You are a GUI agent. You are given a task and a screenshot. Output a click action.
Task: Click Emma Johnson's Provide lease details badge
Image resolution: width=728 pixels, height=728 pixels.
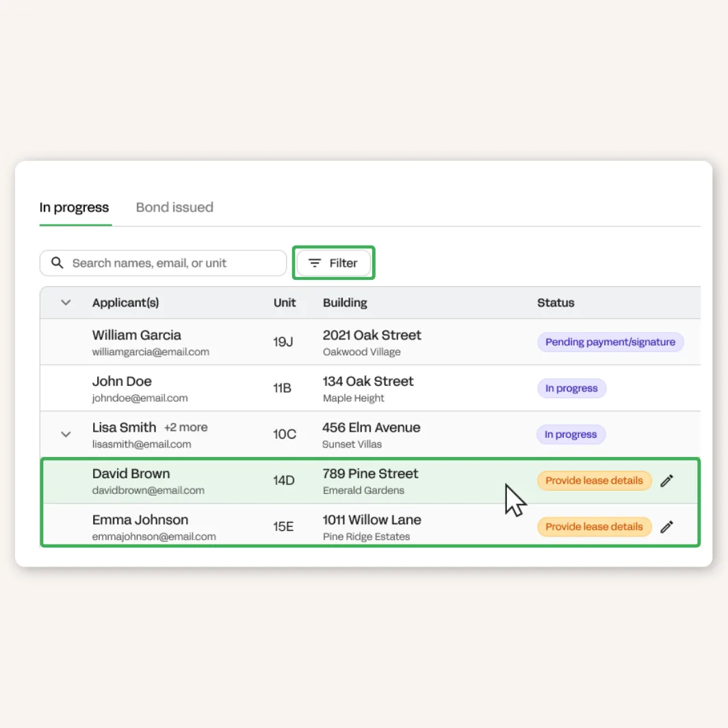(x=594, y=527)
